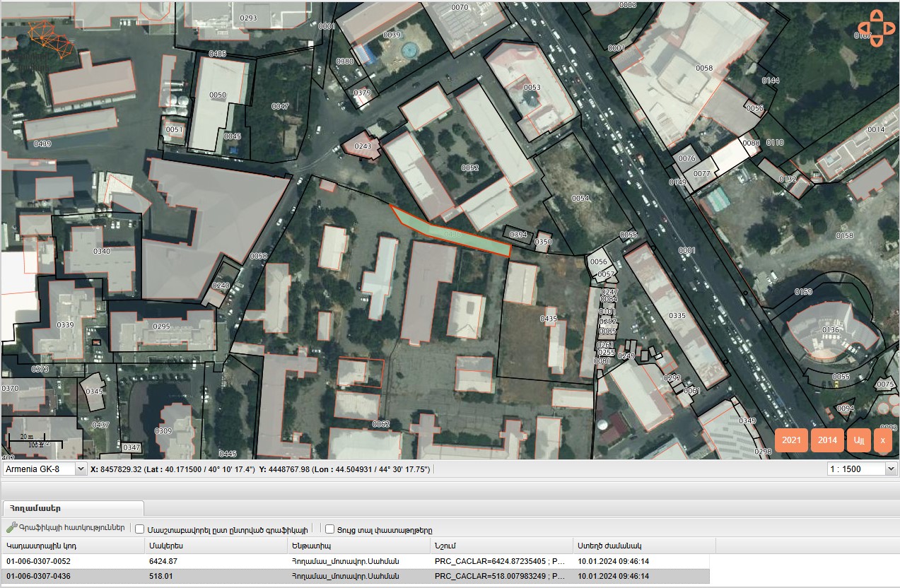This screenshot has width=900, height=588.
Task: Open graphic properties wrench tool
Action: click(x=11, y=528)
